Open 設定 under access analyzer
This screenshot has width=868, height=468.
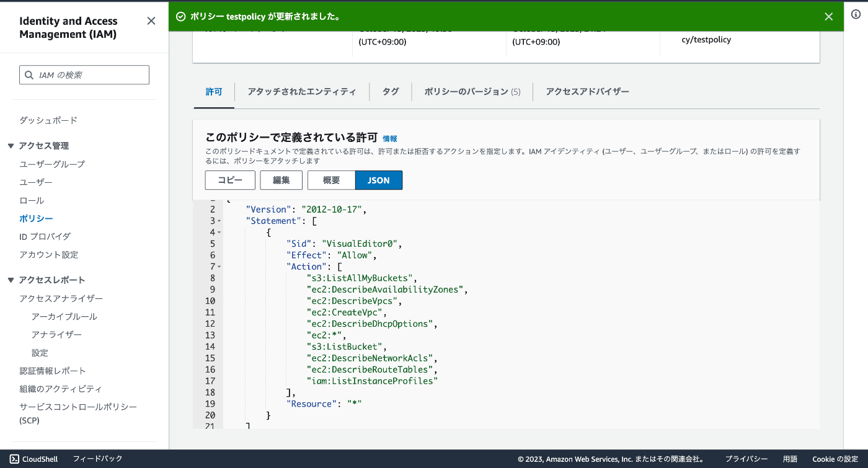(40, 353)
